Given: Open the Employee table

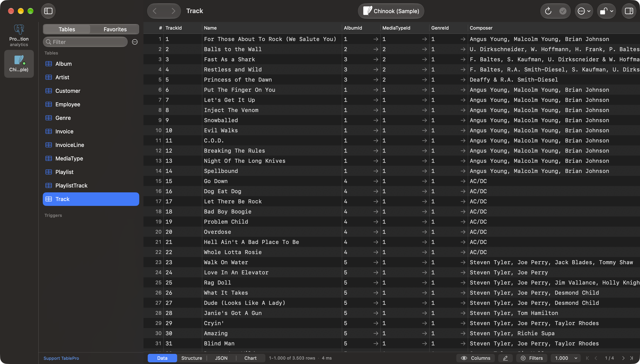Looking at the screenshot, I should coord(91,104).
